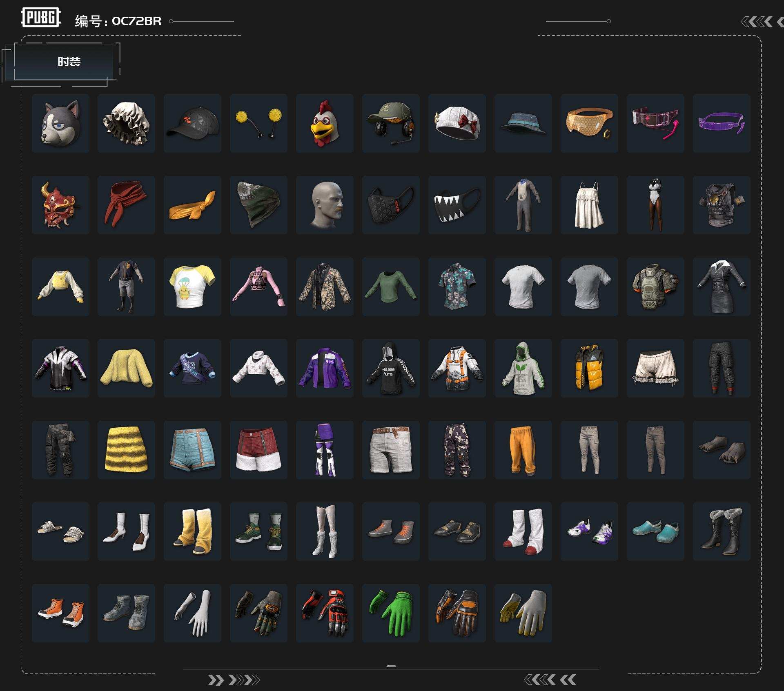Select teal clog shoes
The image size is (784, 691).
(655, 531)
